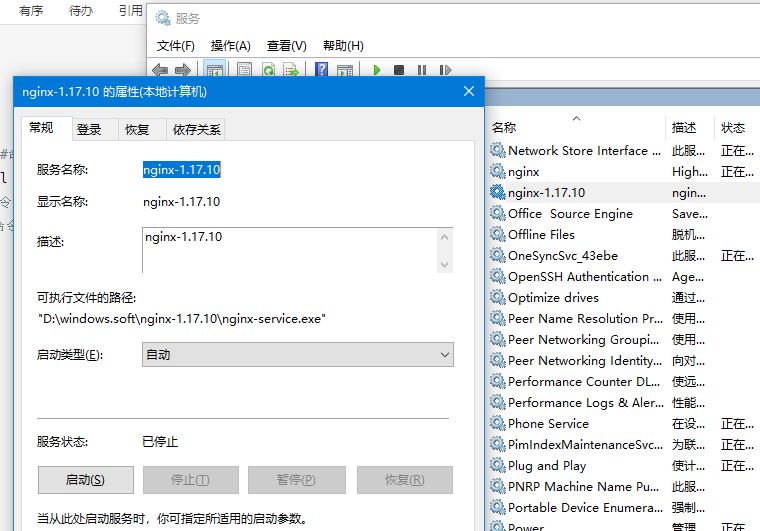760x531 pixels.
Task: Click the Export List toolbar icon
Action: [x=291, y=70]
